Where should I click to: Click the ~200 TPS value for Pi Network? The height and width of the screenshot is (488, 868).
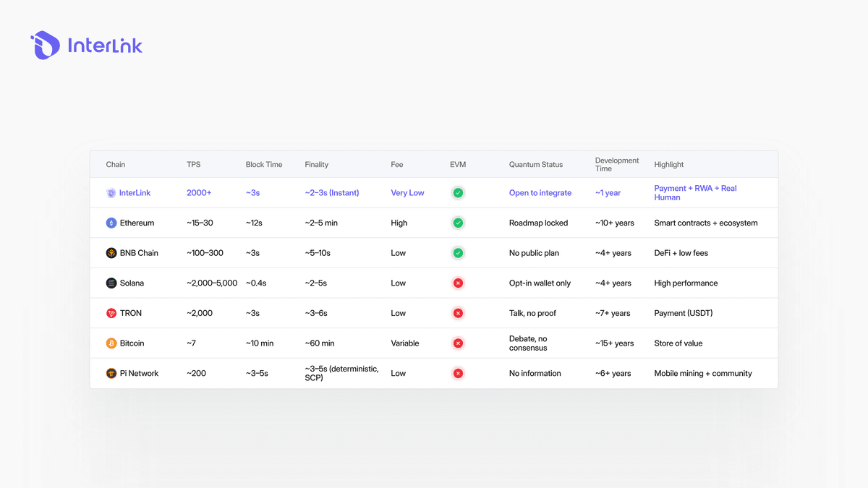tap(196, 374)
